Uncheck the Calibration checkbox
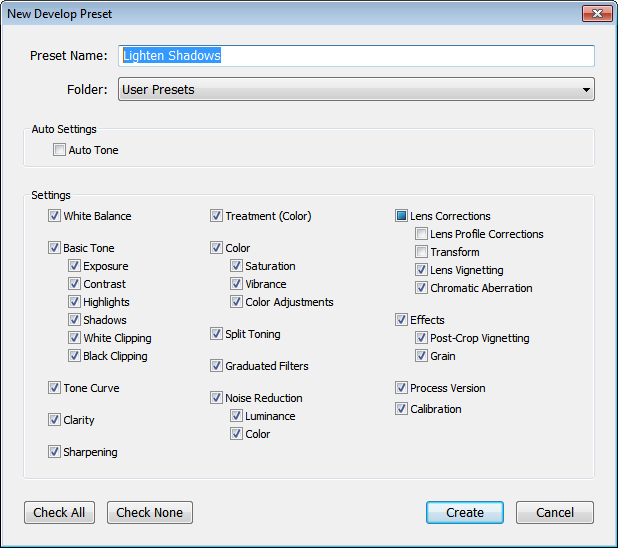The image size is (618, 548). tap(401, 408)
